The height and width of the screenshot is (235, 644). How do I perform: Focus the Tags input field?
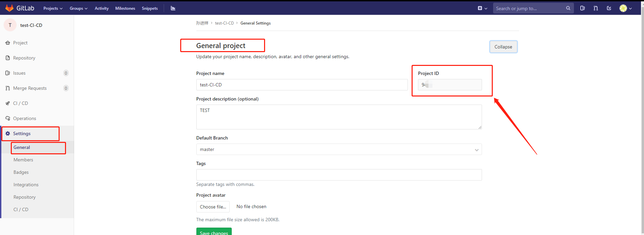point(339,175)
